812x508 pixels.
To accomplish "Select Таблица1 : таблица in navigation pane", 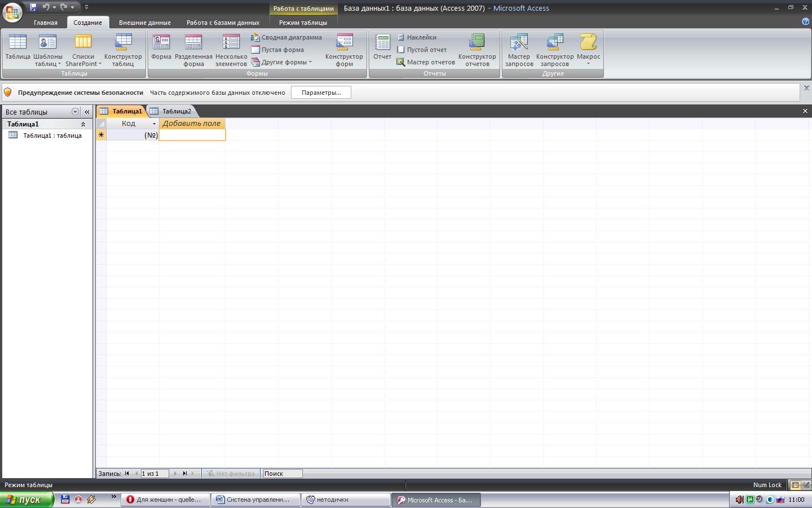I will 47,135.
